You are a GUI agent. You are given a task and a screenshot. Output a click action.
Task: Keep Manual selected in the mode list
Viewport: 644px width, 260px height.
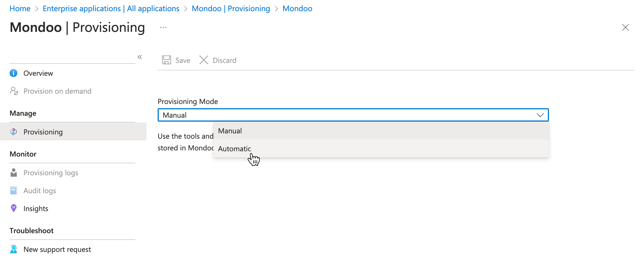[230, 131]
